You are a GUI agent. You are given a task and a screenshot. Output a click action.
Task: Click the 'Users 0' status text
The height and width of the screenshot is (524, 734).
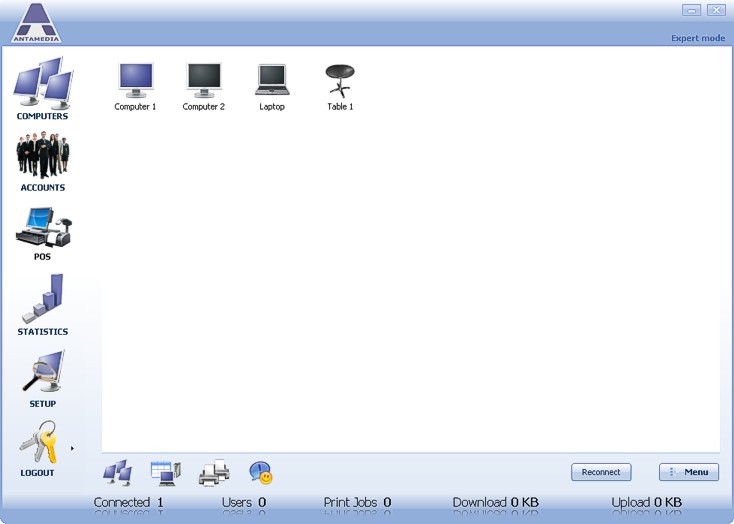point(244,502)
